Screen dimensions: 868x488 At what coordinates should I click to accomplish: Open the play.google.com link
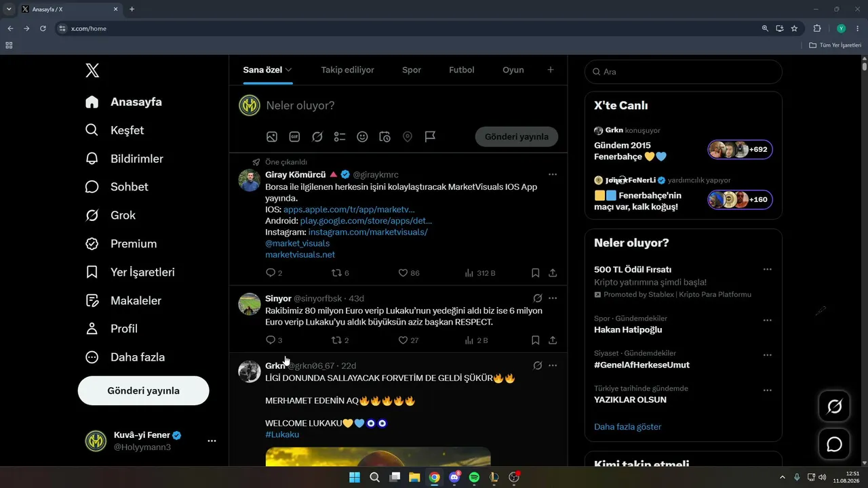pos(366,221)
